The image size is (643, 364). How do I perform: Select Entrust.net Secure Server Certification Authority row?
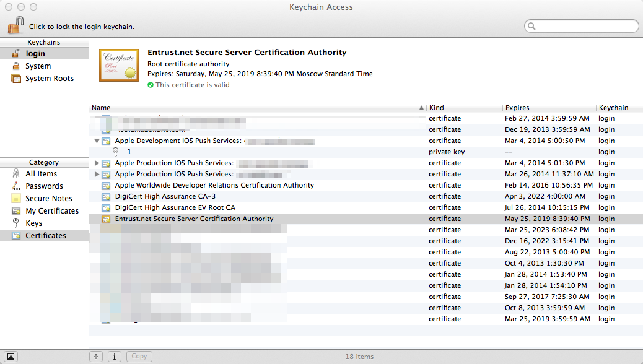coord(365,219)
